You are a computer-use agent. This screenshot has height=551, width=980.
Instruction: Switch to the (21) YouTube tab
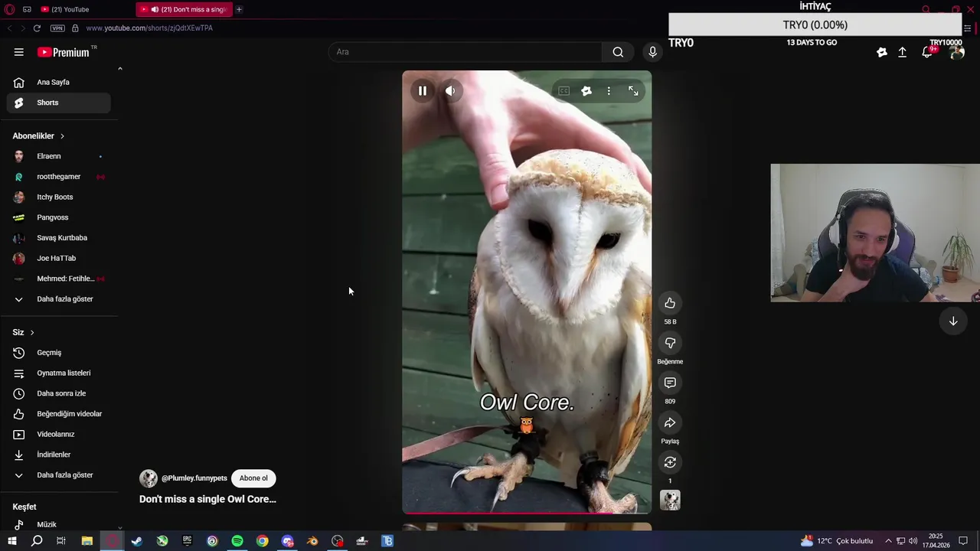coord(84,9)
